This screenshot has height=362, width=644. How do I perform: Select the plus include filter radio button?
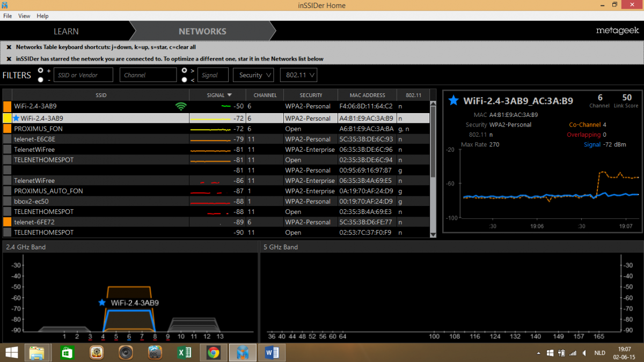click(41, 70)
